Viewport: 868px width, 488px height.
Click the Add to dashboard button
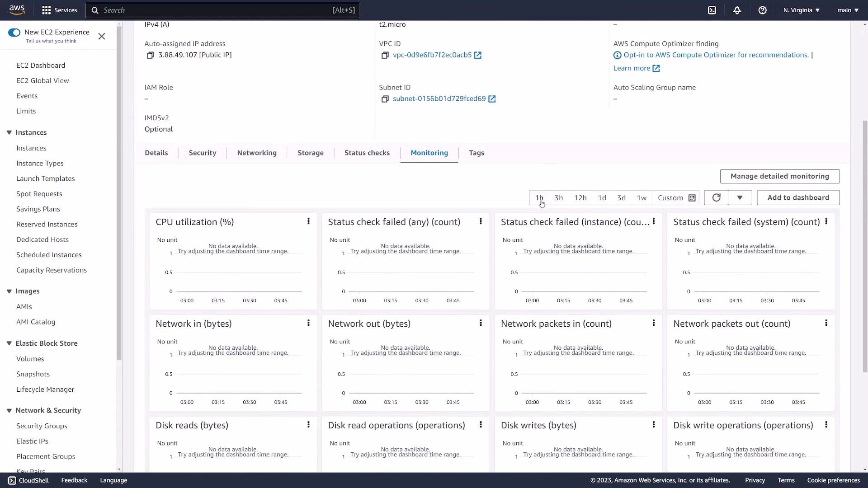point(798,197)
